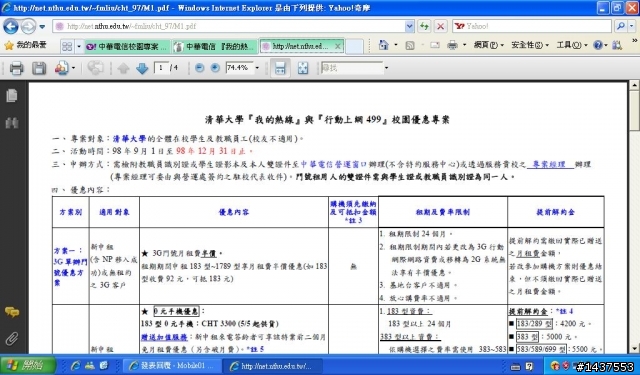The width and height of the screenshot is (640, 375).
Task: Print the PDF with Adobe printer icon
Action: pyautogui.click(x=16, y=68)
